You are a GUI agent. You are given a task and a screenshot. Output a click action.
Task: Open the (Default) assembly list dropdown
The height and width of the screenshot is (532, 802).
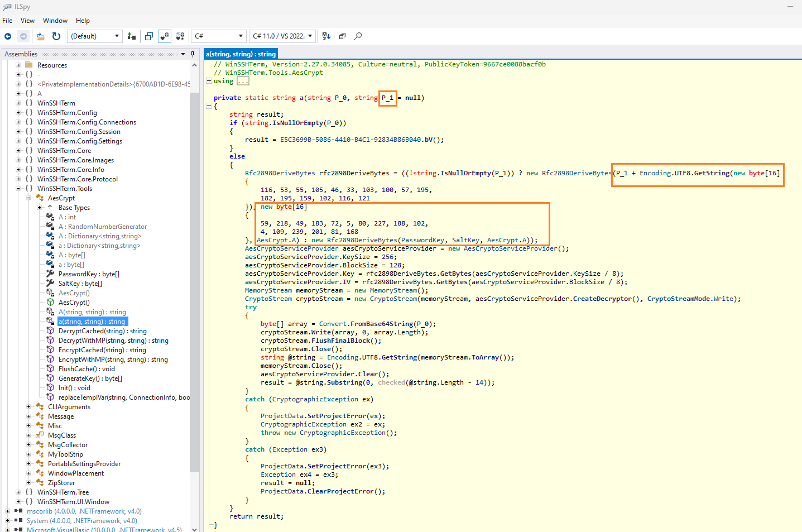coord(95,36)
